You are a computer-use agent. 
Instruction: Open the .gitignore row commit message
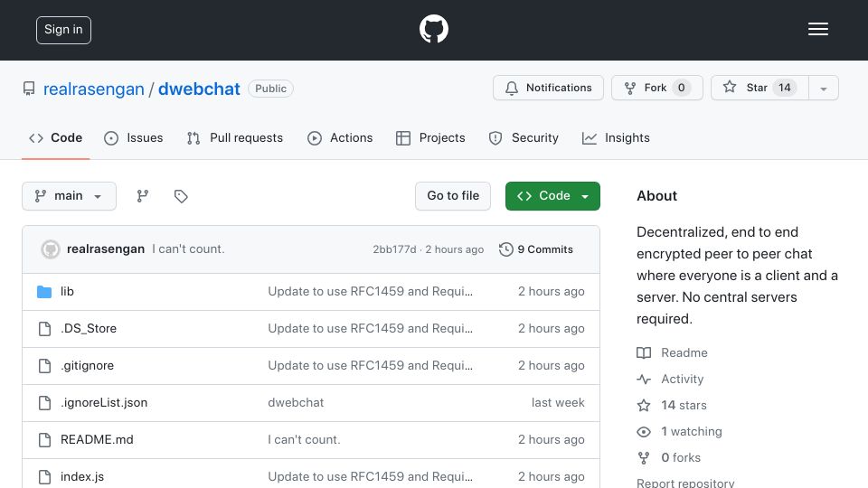coord(371,366)
